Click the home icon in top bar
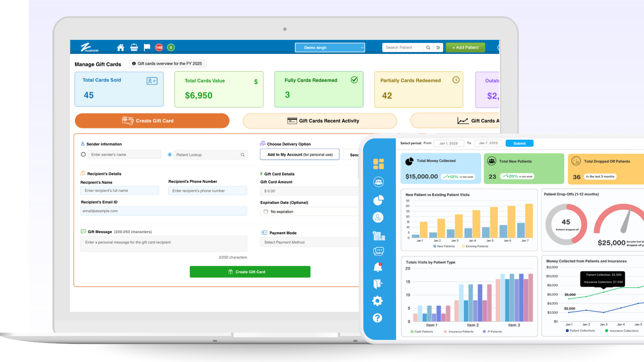 (x=120, y=48)
